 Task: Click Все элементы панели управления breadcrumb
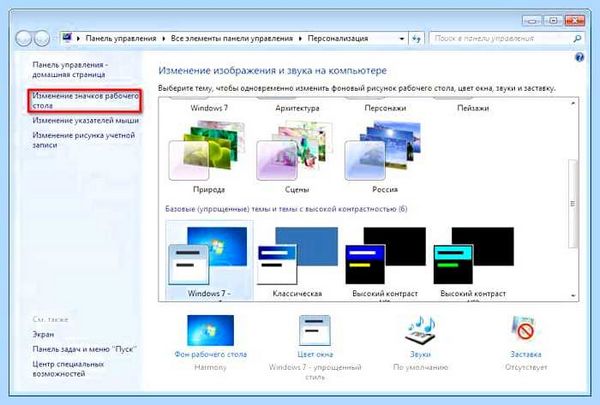232,39
